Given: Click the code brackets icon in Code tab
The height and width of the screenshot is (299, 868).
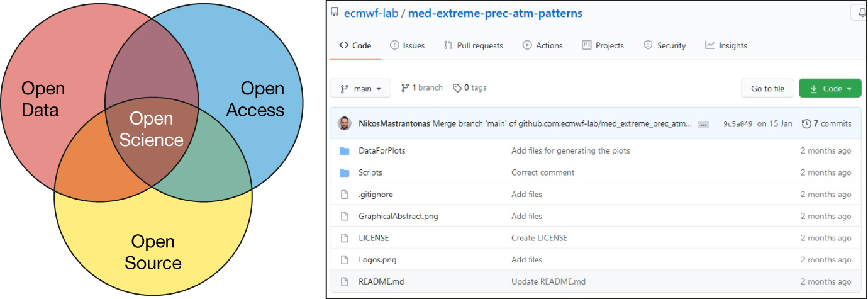Looking at the screenshot, I should [343, 45].
